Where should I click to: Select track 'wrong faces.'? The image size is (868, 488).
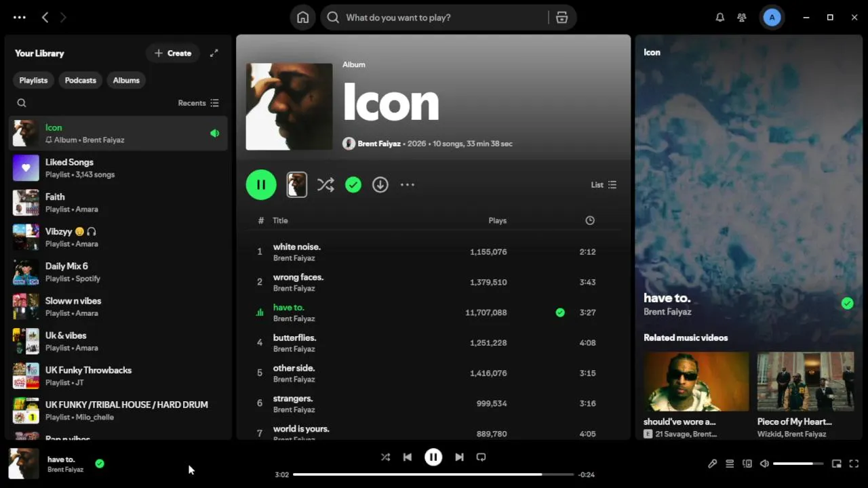[434, 282]
